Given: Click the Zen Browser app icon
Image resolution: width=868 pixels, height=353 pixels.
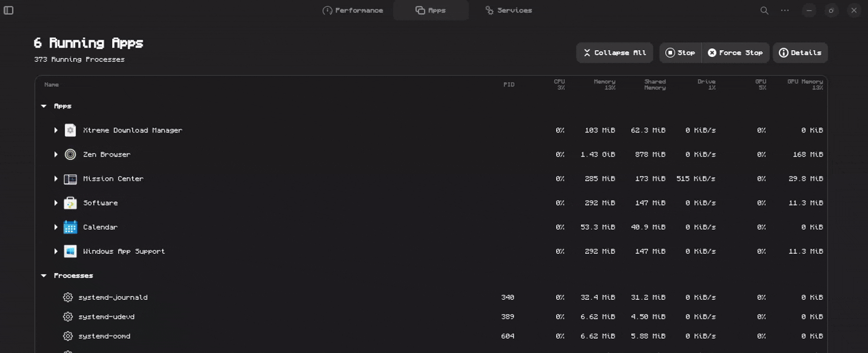Looking at the screenshot, I should click(x=70, y=154).
